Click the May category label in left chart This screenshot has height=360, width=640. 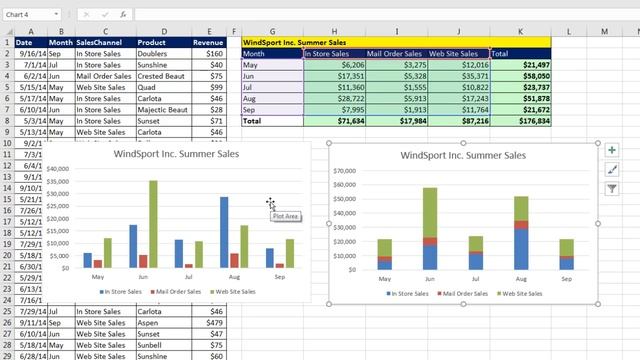98,277
